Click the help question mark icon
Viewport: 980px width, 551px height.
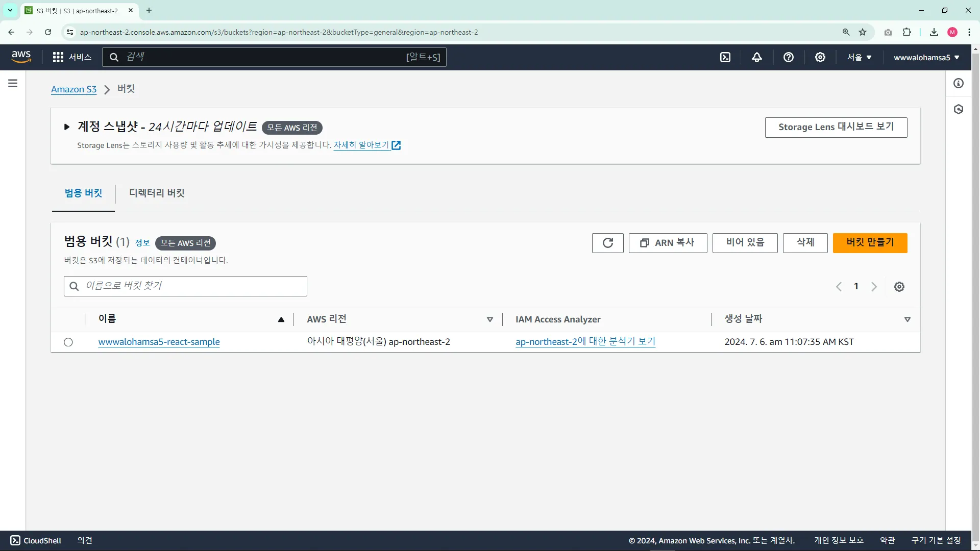(x=789, y=57)
